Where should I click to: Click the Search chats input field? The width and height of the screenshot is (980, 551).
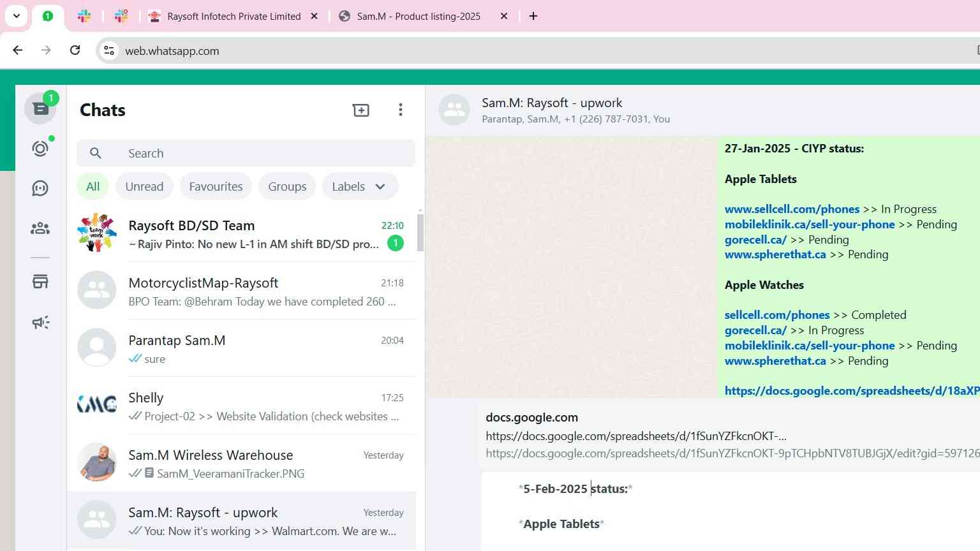pos(246,153)
